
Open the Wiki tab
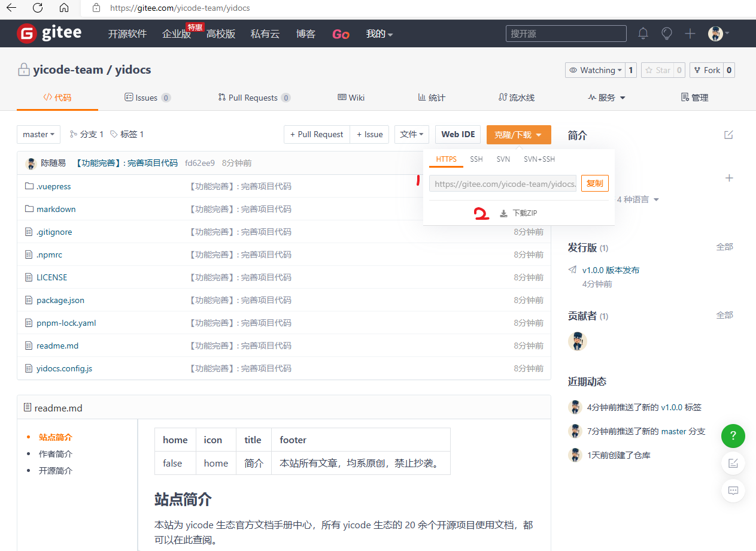tap(351, 98)
